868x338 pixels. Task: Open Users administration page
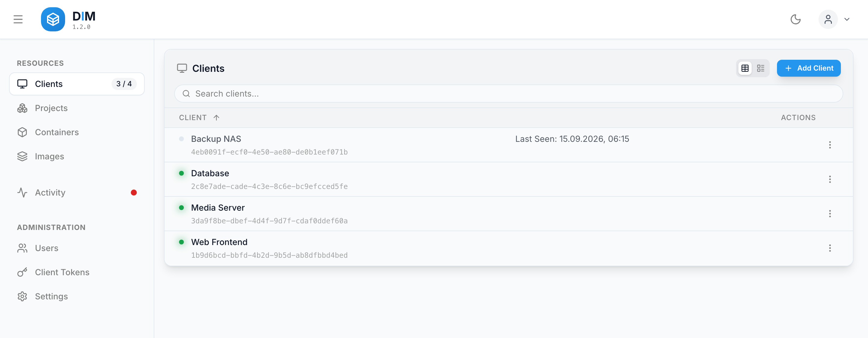point(77,248)
